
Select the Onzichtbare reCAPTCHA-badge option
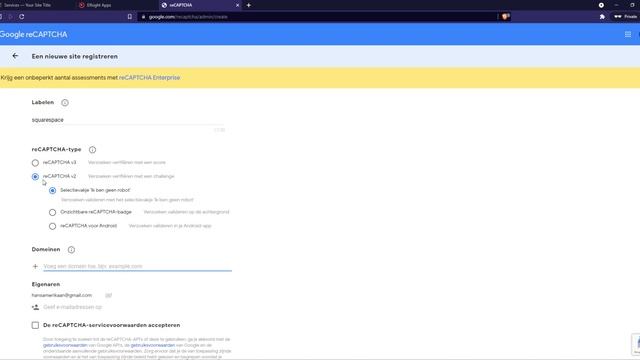pos(52,212)
